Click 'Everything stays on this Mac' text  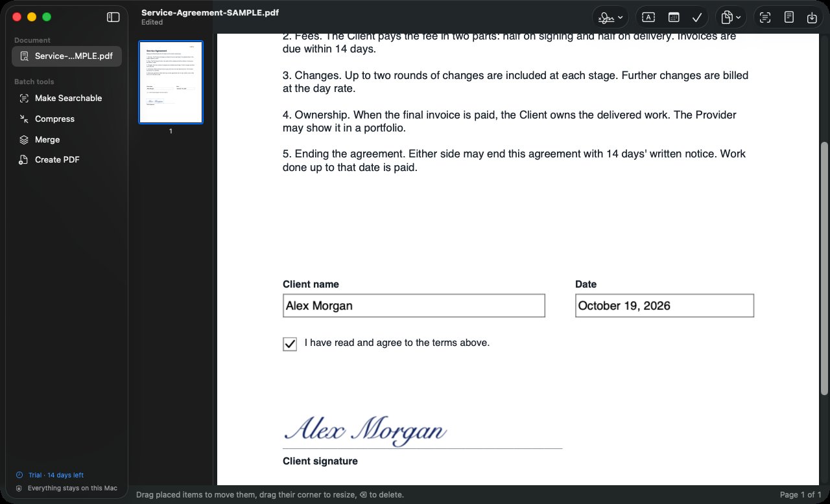[x=73, y=488]
